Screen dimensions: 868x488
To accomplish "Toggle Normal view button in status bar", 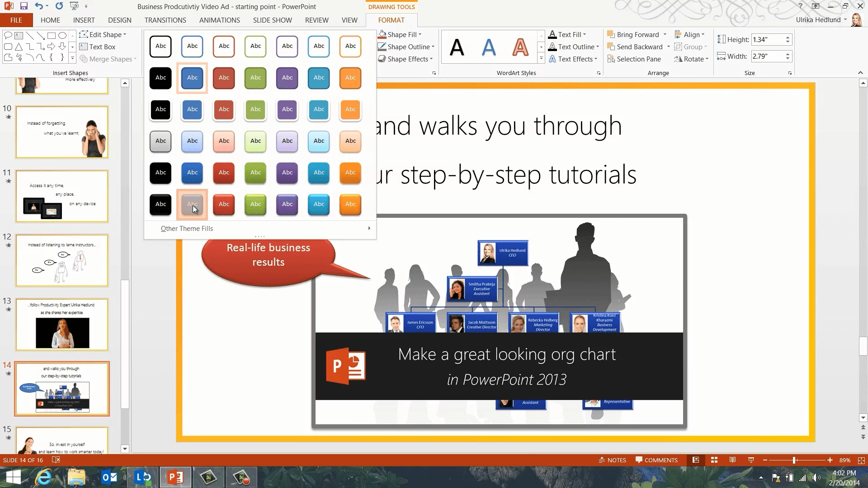I will pos(696,460).
